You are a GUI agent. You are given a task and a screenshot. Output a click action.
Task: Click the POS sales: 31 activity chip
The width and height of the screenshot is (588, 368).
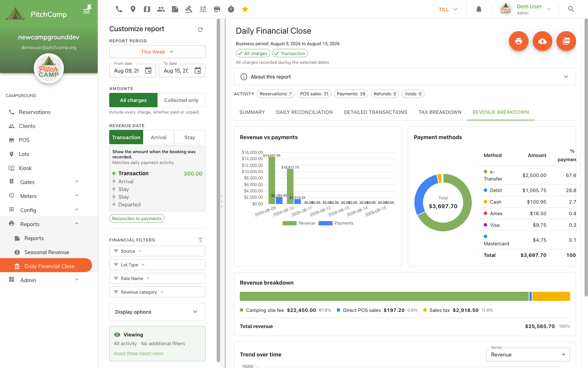click(314, 94)
